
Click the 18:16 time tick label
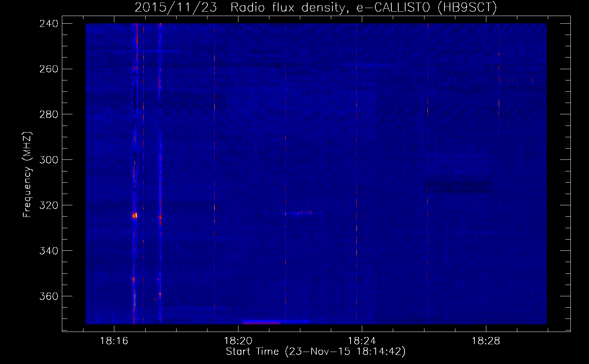click(x=114, y=341)
